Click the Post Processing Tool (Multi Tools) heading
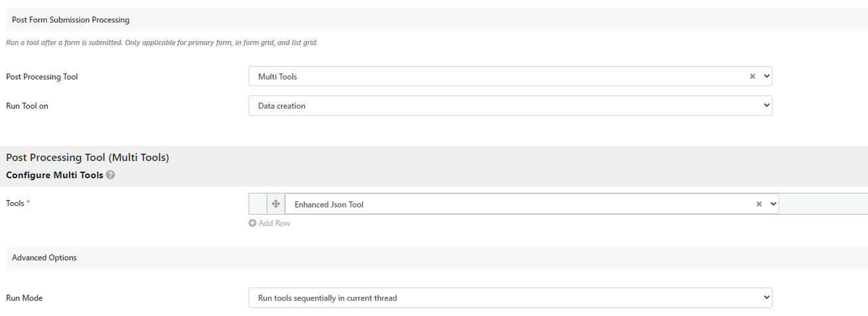This screenshot has height=316, width=868. (88, 158)
